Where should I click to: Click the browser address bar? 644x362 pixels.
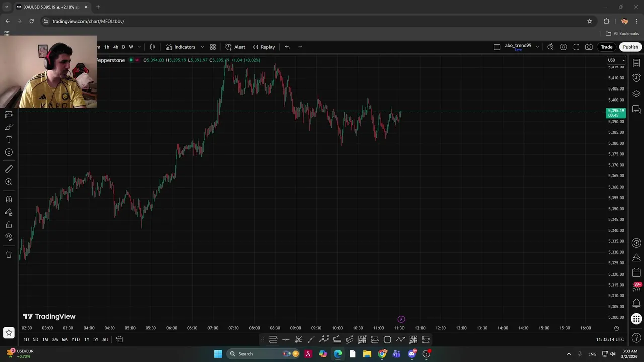click(x=312, y=21)
